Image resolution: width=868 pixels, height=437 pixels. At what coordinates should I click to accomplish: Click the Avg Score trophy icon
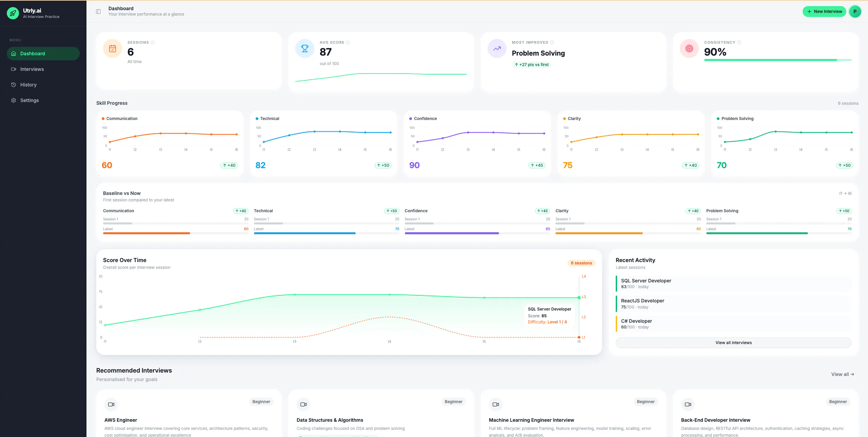point(305,49)
